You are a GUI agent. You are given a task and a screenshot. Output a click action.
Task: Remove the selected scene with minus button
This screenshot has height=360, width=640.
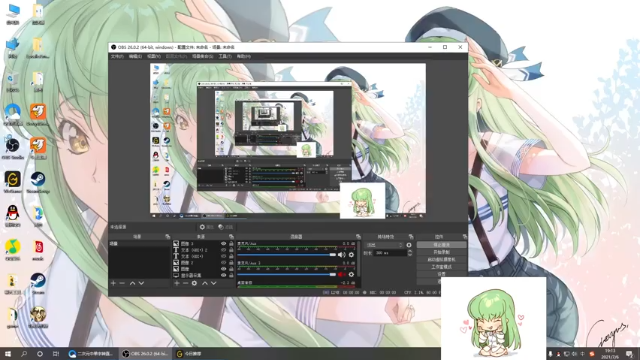pos(122,283)
